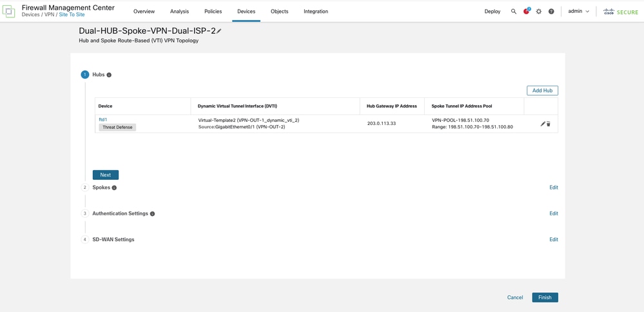Viewport: 644px width, 312px height.
Task: Click the Dual-HUB-Spoke-VPN-Dual-ISP-2 title
Action: pyautogui.click(x=147, y=31)
